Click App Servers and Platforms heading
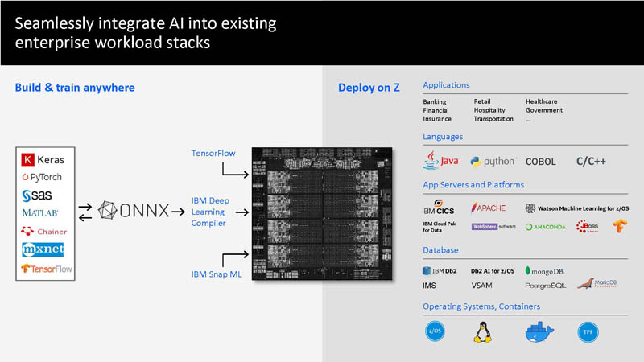Image resolution: width=644 pixels, height=362 pixels. coord(473,185)
